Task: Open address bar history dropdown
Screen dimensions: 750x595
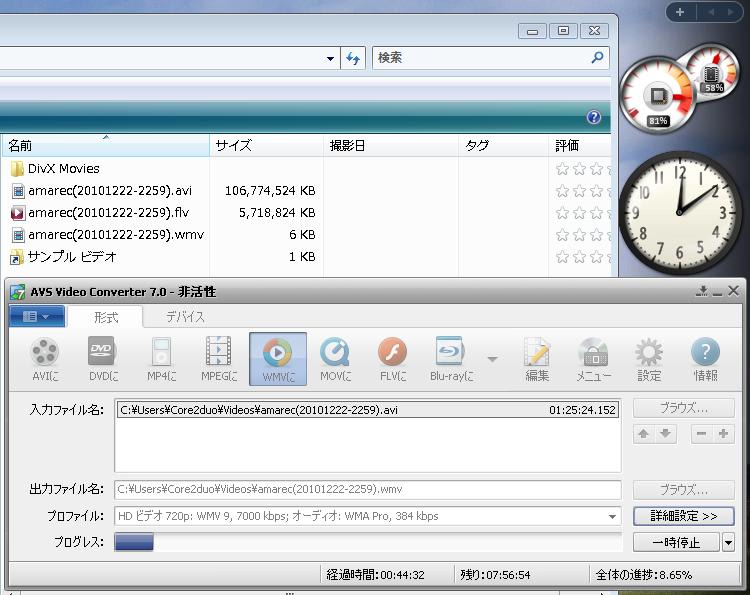Action: pos(330,58)
